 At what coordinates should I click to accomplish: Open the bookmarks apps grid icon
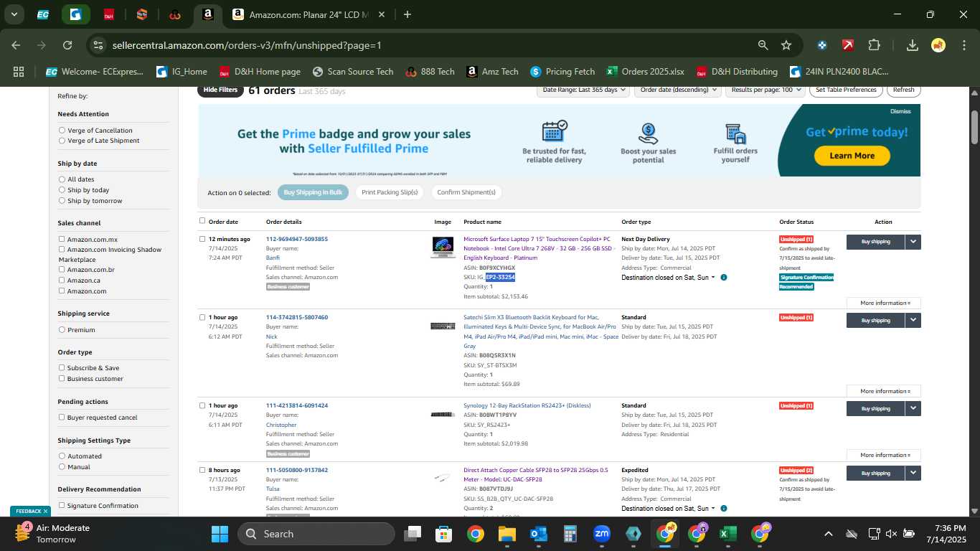tap(19, 72)
